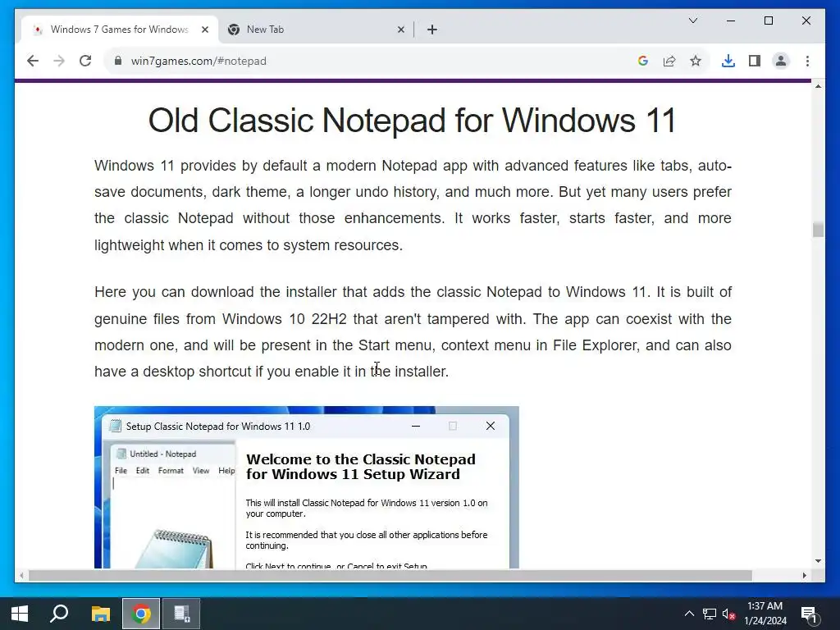Open network status tray icon
This screenshot has width=840, height=630.
pyautogui.click(x=710, y=614)
